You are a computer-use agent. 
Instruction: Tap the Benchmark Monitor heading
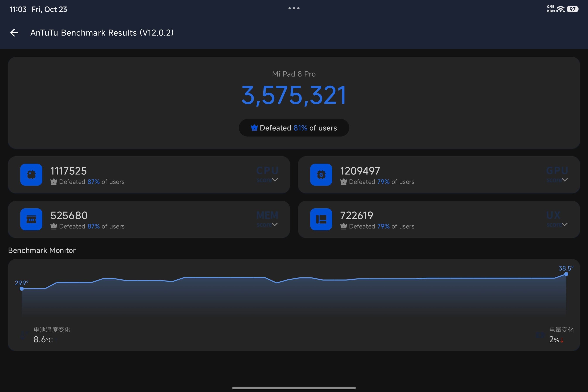42,250
